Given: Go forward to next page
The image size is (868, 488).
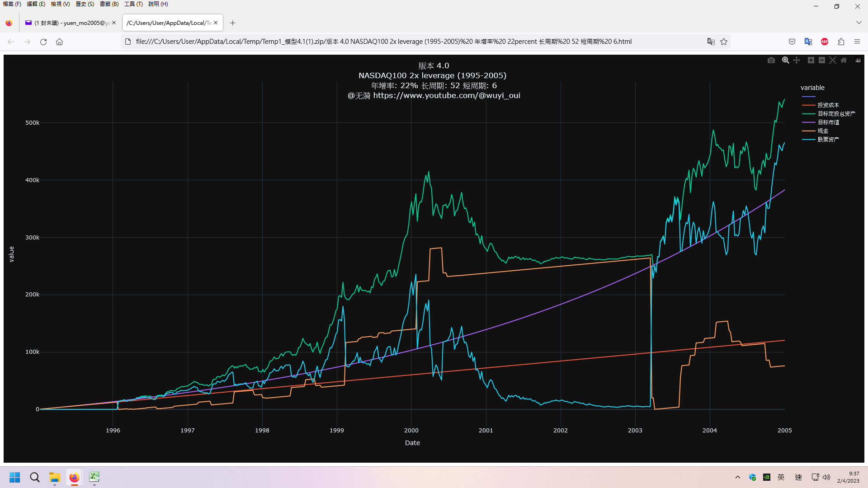Looking at the screenshot, I should (27, 42).
